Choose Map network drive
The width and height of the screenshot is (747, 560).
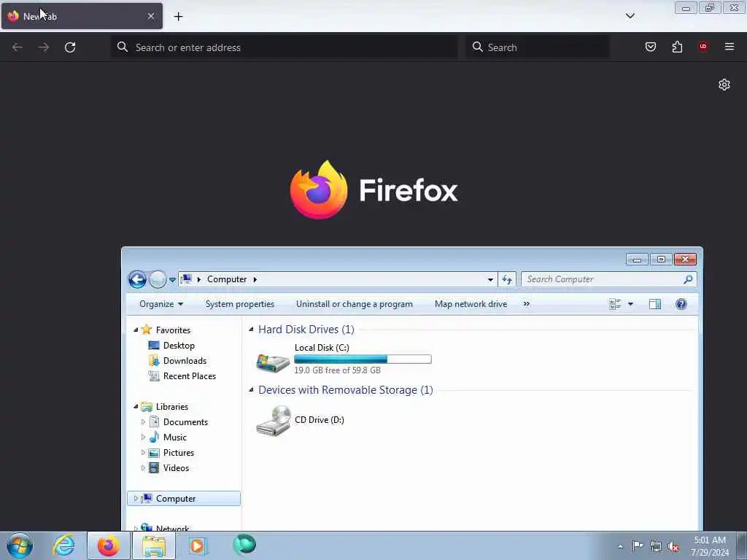(x=471, y=304)
